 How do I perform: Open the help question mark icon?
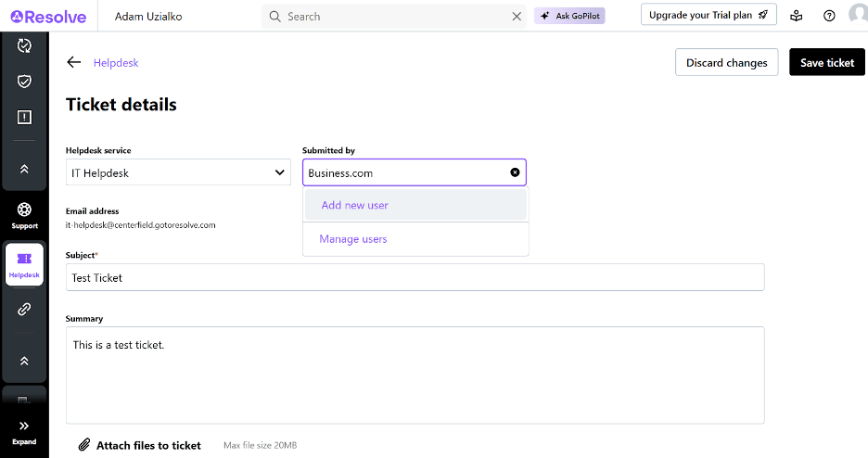click(829, 16)
